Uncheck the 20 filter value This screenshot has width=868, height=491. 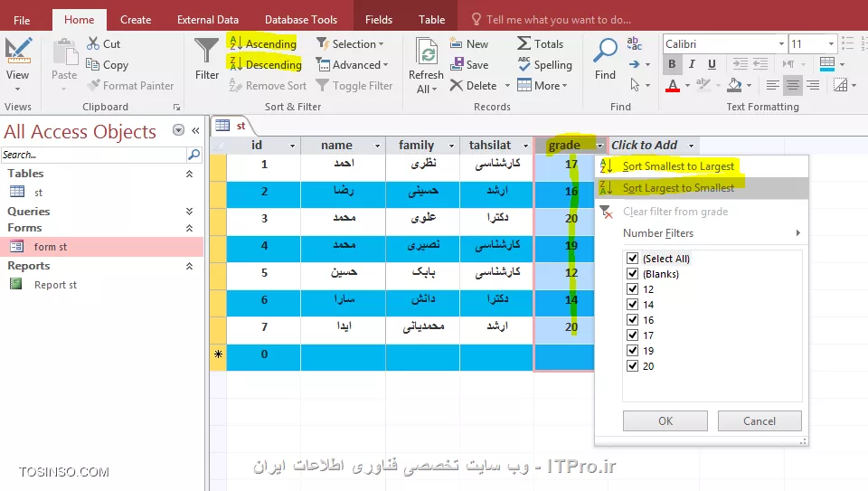[x=632, y=366]
